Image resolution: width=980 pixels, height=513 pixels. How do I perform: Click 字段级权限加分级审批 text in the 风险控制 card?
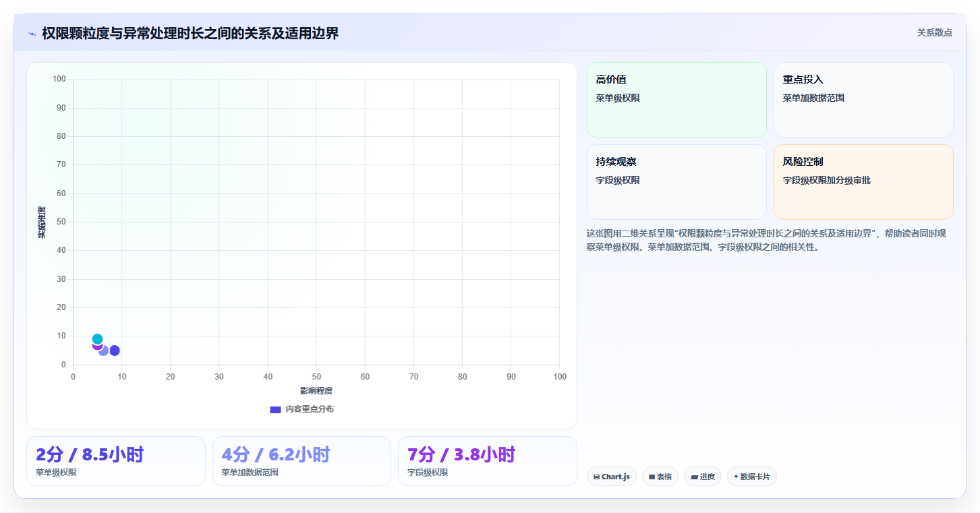[x=826, y=180]
